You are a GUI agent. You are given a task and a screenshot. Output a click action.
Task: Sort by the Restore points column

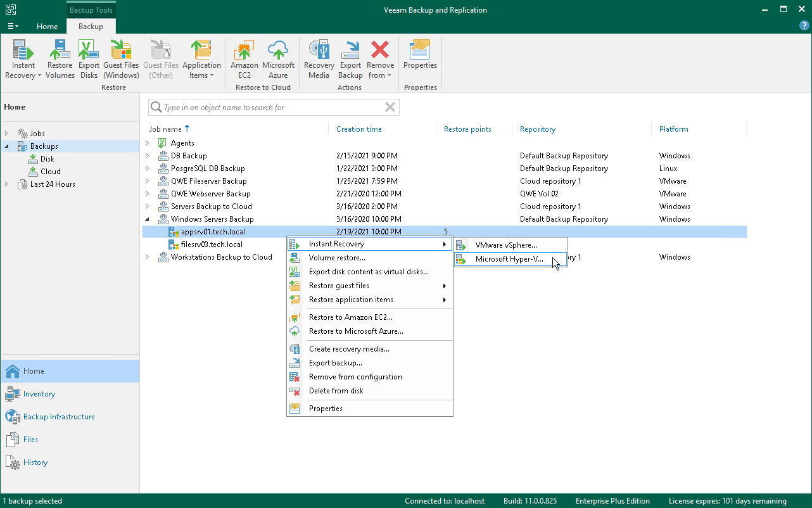click(x=467, y=129)
